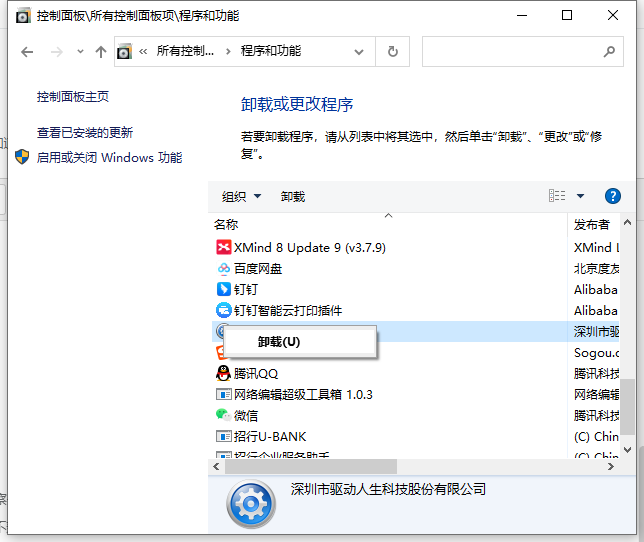Open help with the blue question mark
Viewport: 644px width, 542px height.
pos(612,196)
